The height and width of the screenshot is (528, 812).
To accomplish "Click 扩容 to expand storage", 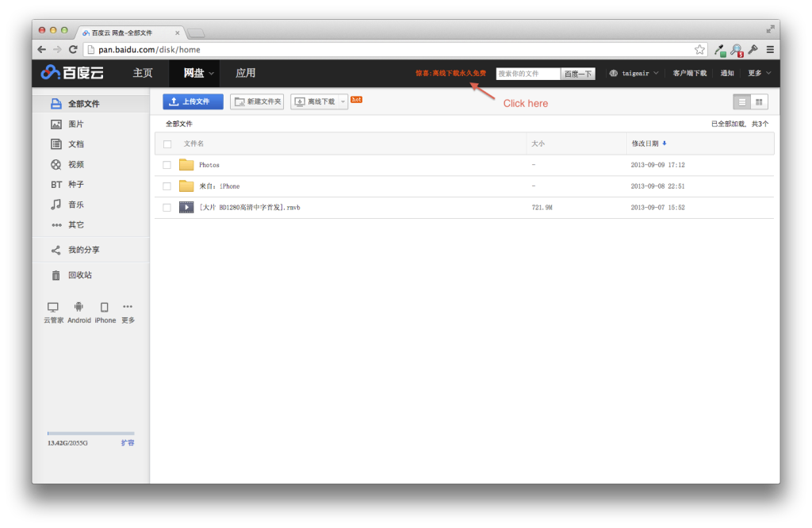I will pos(128,442).
